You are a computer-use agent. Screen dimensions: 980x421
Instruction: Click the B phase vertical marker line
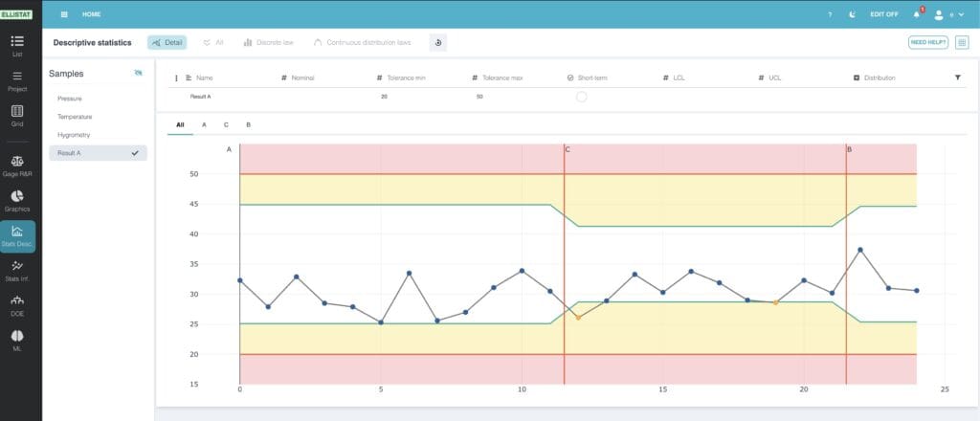tap(846, 262)
